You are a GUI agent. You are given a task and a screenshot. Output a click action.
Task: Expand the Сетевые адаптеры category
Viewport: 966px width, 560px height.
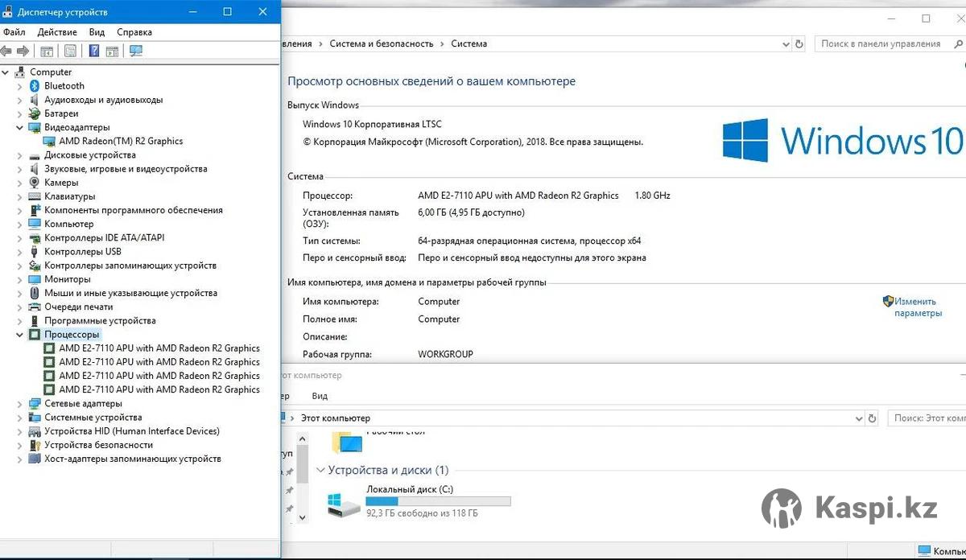pyautogui.click(x=20, y=404)
